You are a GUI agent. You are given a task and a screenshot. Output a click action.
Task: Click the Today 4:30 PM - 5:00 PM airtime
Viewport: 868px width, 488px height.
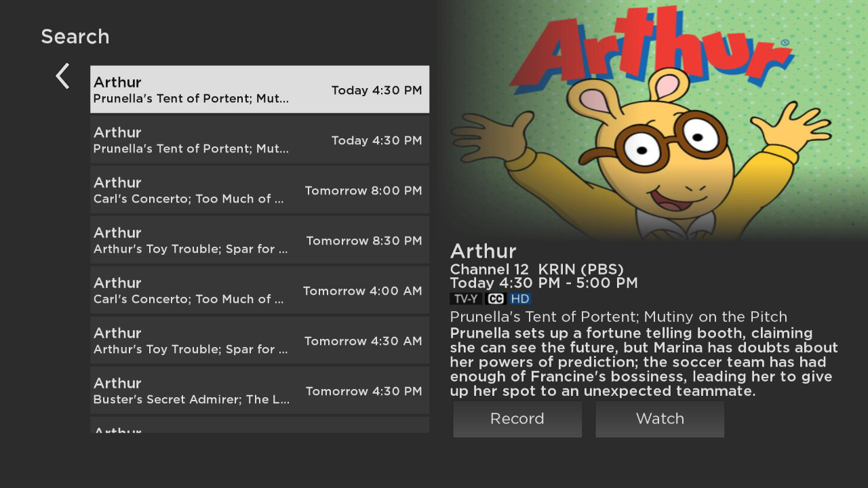543,283
